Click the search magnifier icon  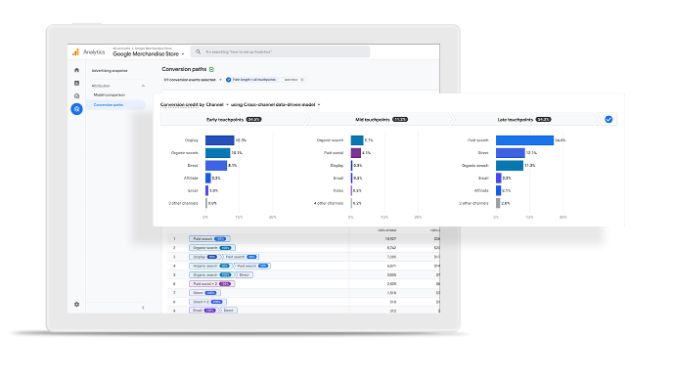click(x=198, y=52)
